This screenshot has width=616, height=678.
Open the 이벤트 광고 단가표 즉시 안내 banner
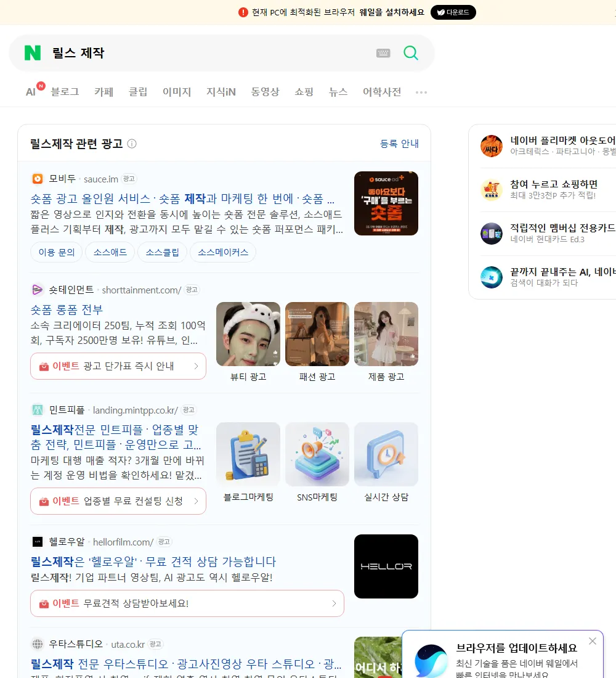pyautogui.click(x=118, y=366)
